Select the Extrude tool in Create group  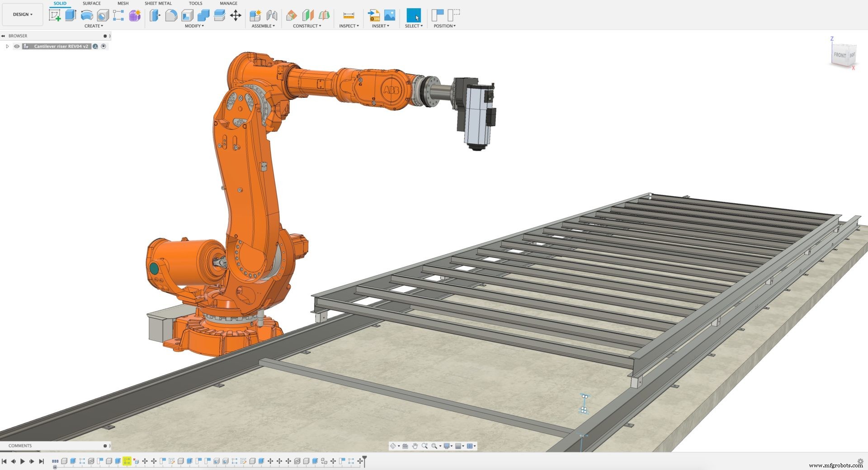[71, 15]
